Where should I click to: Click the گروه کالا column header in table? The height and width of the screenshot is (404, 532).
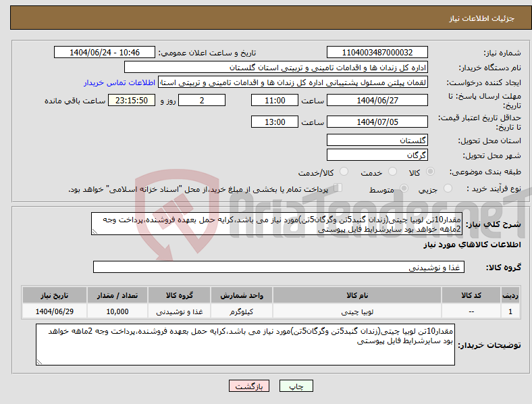coord(179,295)
